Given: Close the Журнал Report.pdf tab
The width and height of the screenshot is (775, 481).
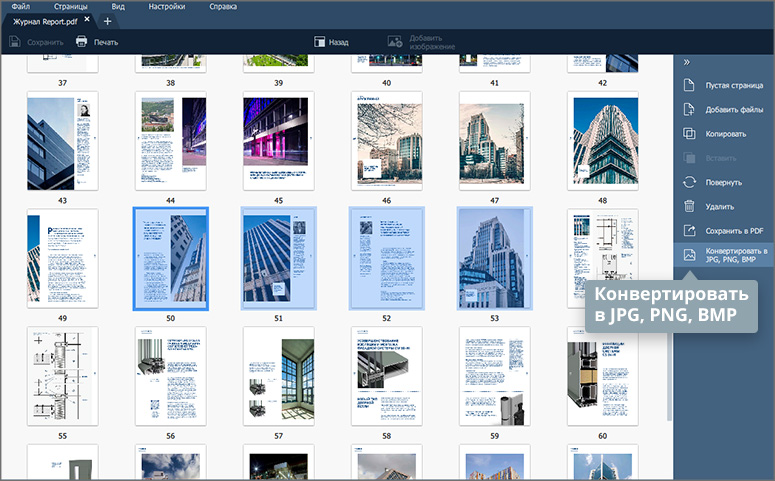Looking at the screenshot, I should click(87, 19).
